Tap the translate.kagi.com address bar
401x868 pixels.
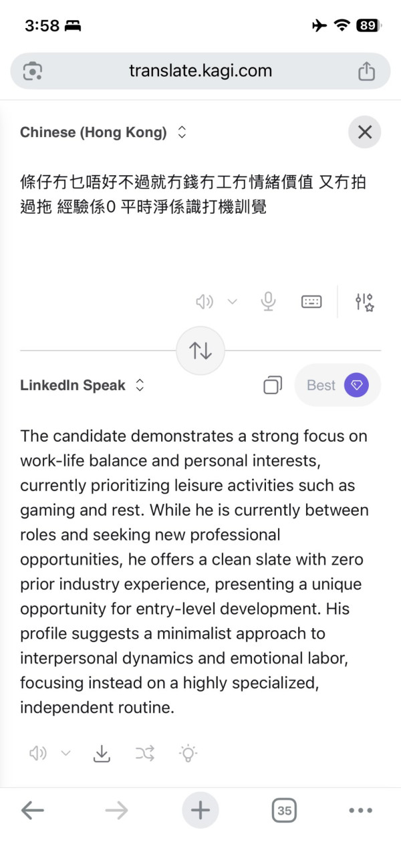[x=200, y=71]
